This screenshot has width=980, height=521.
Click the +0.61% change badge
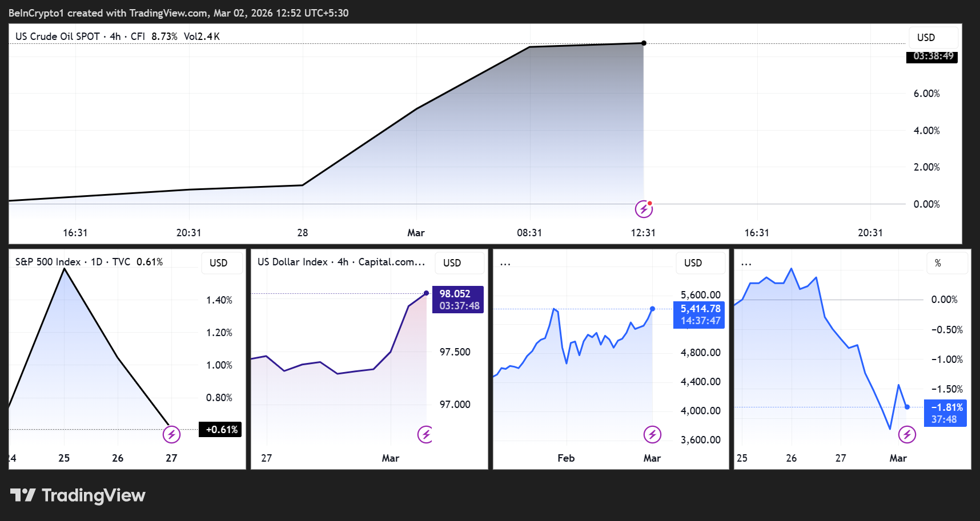[x=219, y=429]
